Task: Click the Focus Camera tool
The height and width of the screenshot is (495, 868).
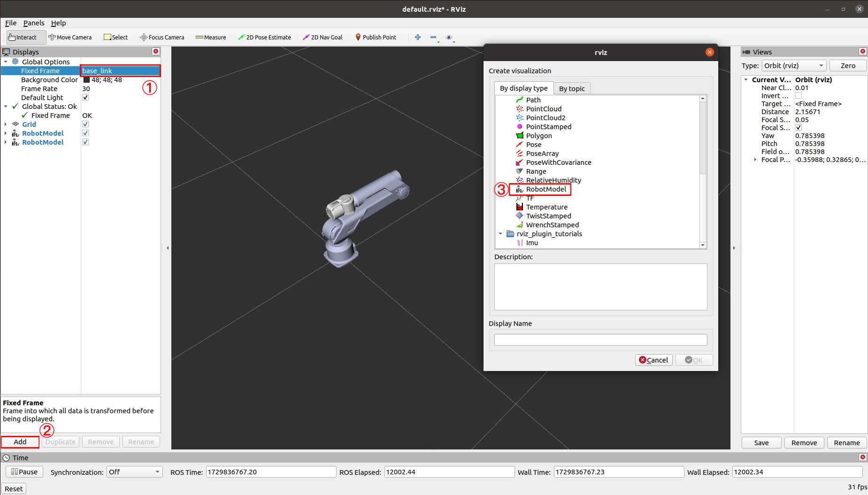Action: point(162,38)
